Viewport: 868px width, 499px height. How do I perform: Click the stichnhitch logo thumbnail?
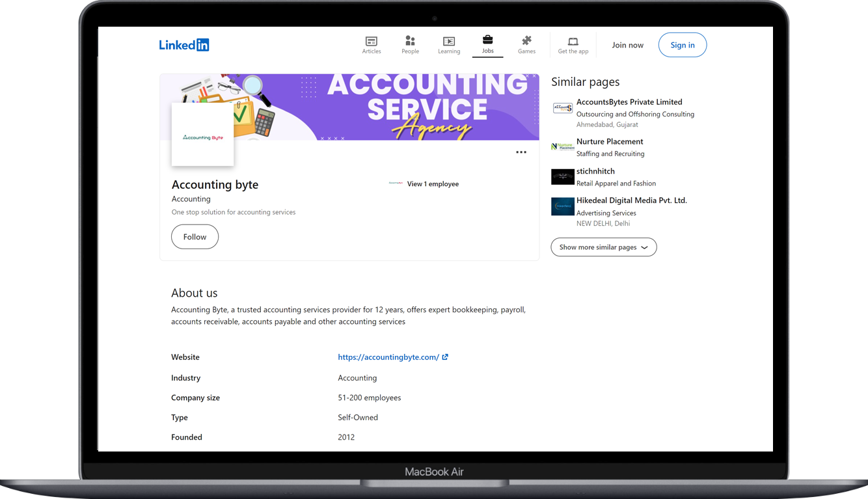562,177
